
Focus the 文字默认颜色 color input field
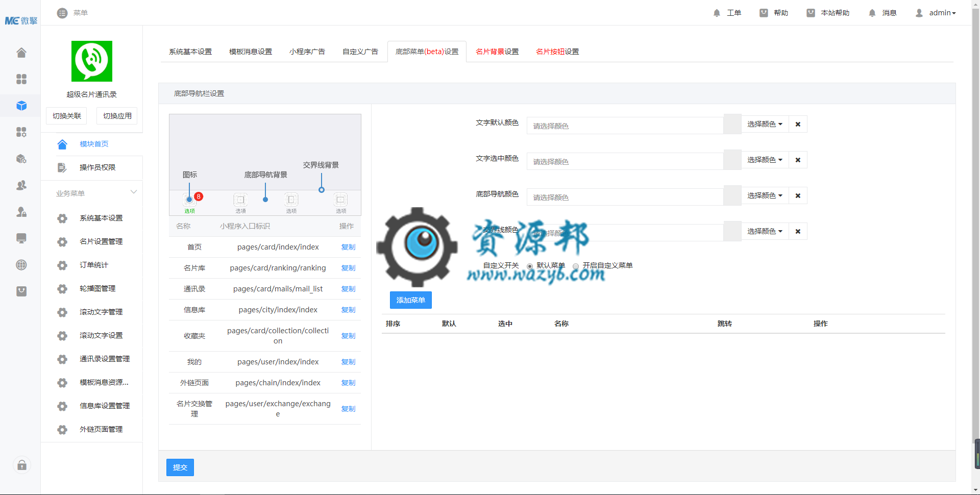pos(625,126)
